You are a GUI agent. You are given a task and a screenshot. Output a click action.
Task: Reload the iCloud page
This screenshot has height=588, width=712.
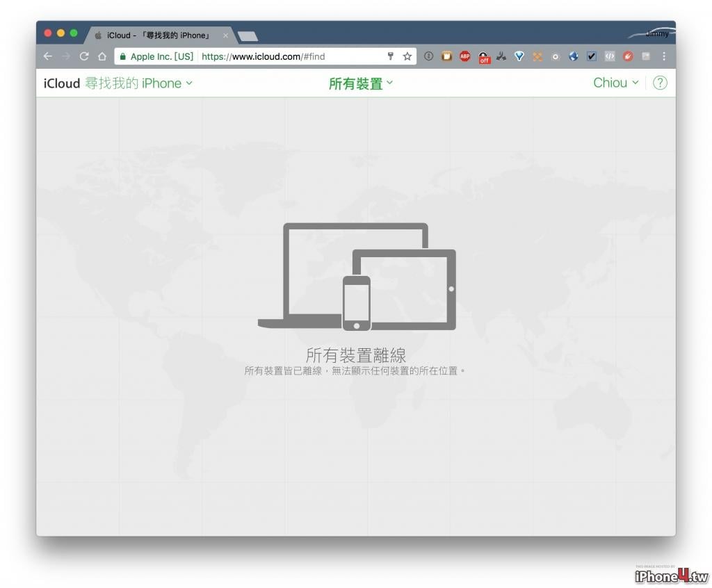(84, 56)
